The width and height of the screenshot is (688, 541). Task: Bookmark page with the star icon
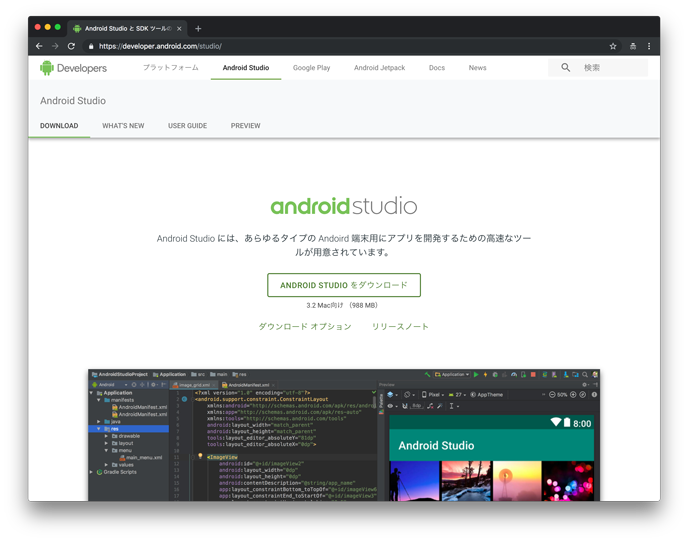613,46
